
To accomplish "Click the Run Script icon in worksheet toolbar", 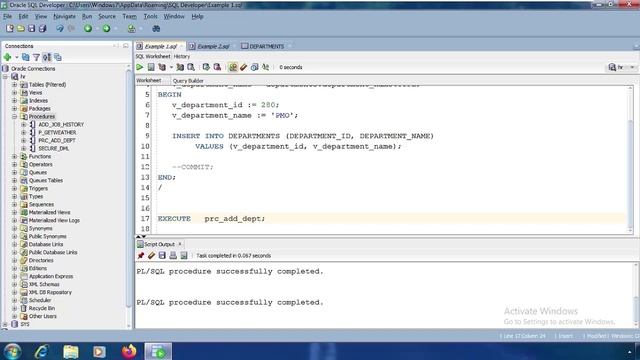I will [151, 67].
